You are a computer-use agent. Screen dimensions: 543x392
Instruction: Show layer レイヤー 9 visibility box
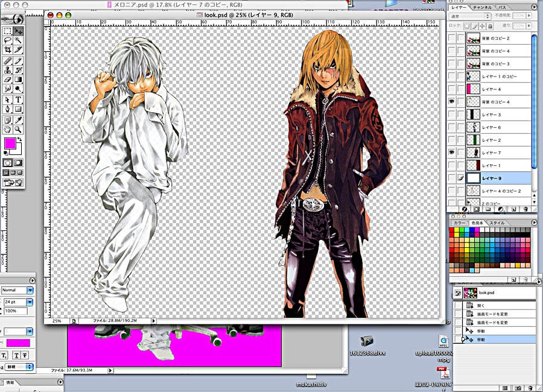click(451, 178)
